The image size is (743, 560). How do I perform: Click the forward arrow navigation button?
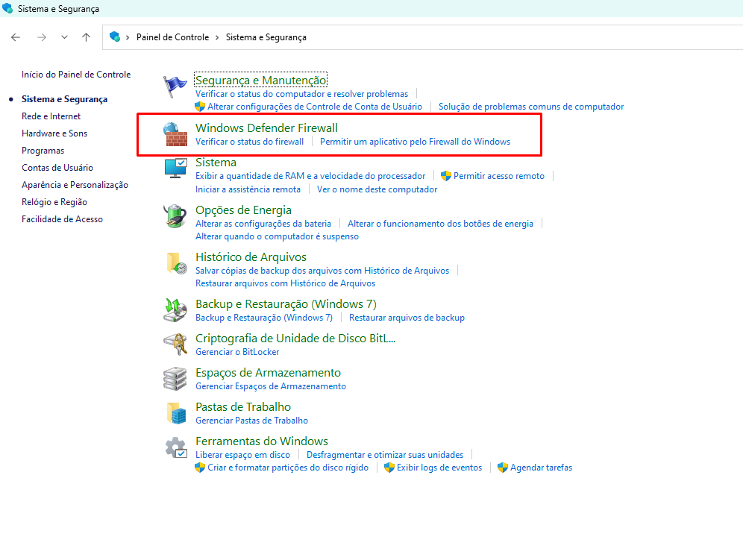(x=42, y=37)
